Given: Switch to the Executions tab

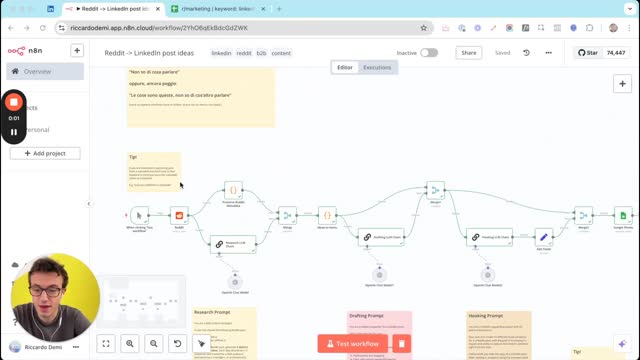Looking at the screenshot, I should coord(377,67).
